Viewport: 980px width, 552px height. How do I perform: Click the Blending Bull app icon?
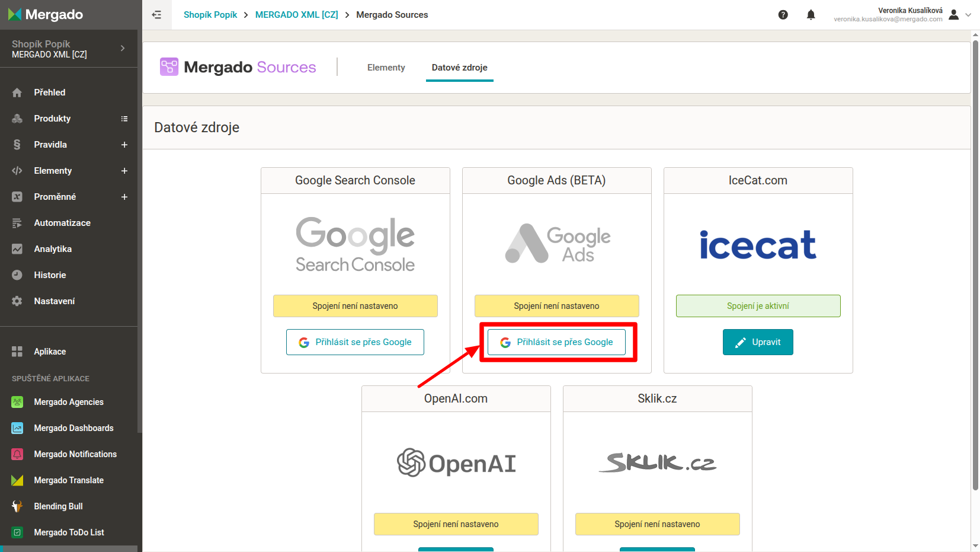pyautogui.click(x=17, y=506)
